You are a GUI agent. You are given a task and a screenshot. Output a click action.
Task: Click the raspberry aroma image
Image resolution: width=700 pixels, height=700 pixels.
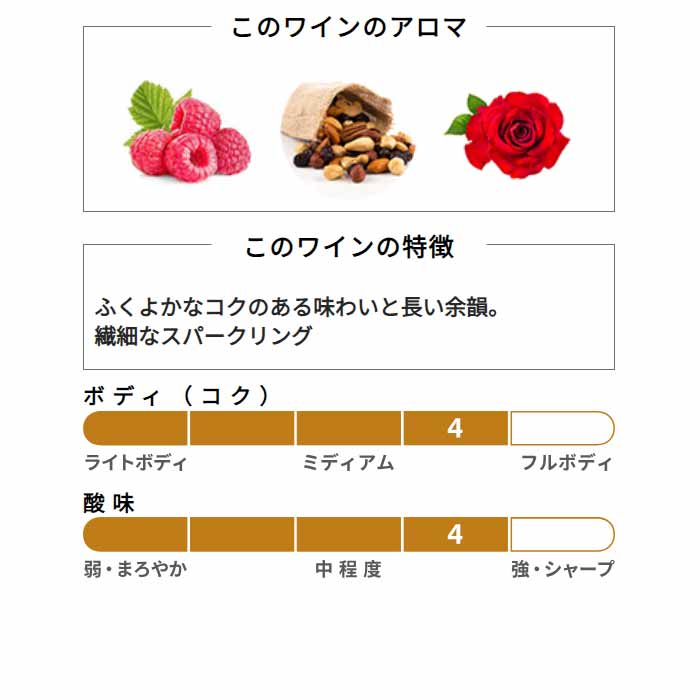pyautogui.click(x=187, y=131)
